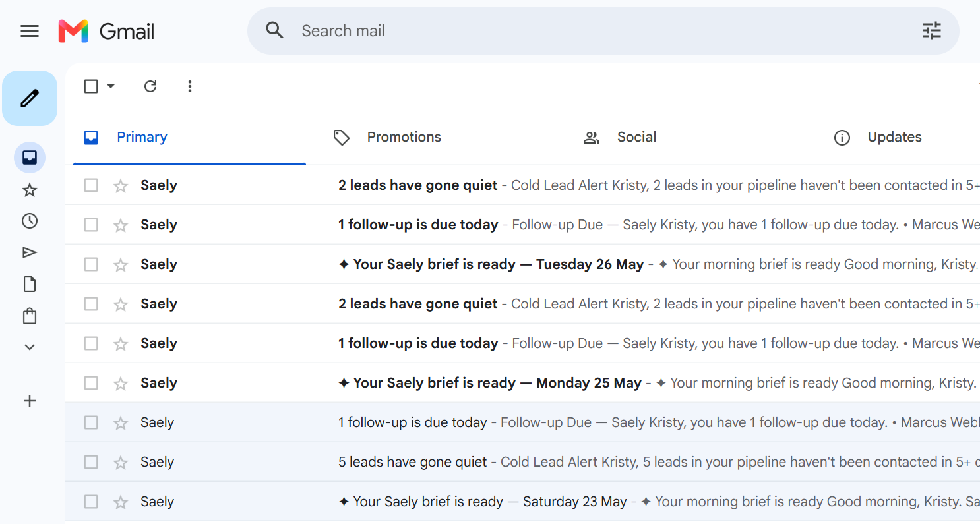
Task: Select checkbox for the Monday 25 May brief email
Action: [91, 383]
